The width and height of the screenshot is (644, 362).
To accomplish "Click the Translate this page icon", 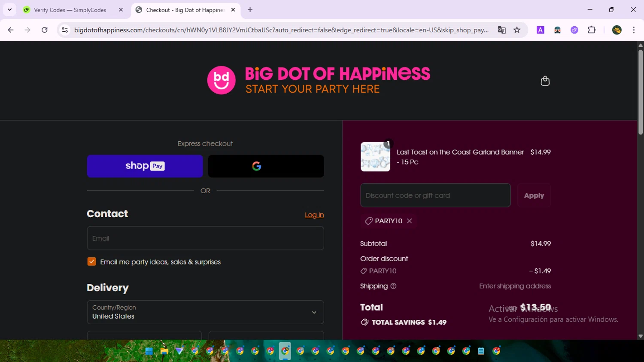I will 501,30.
